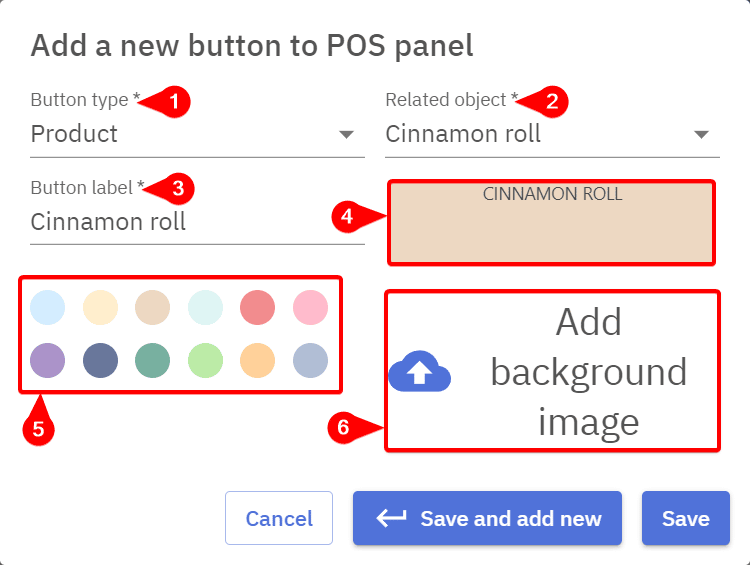Screen dimensions: 750x565
Task: Choose the coral red color swatch
Action: (258, 307)
